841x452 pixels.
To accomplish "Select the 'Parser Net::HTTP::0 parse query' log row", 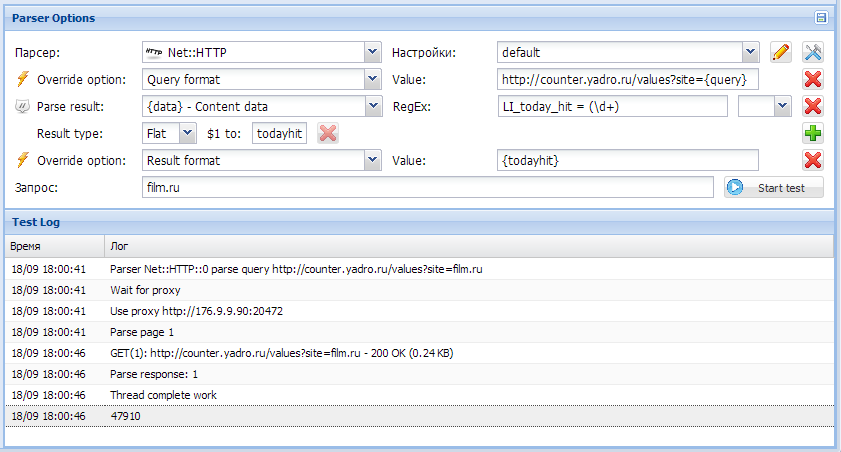I will [419, 269].
